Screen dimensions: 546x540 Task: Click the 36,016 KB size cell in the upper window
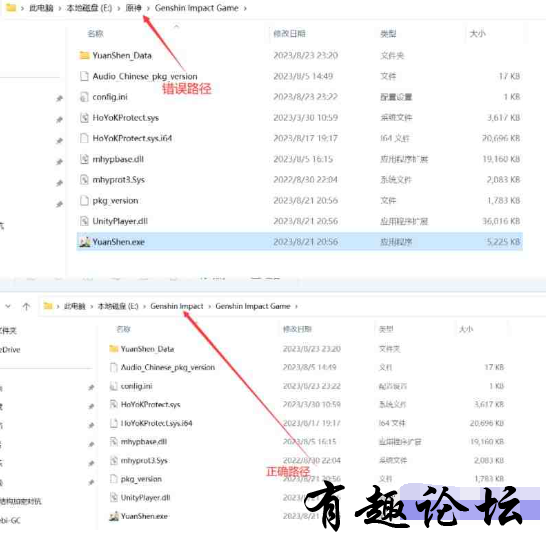tap(501, 221)
